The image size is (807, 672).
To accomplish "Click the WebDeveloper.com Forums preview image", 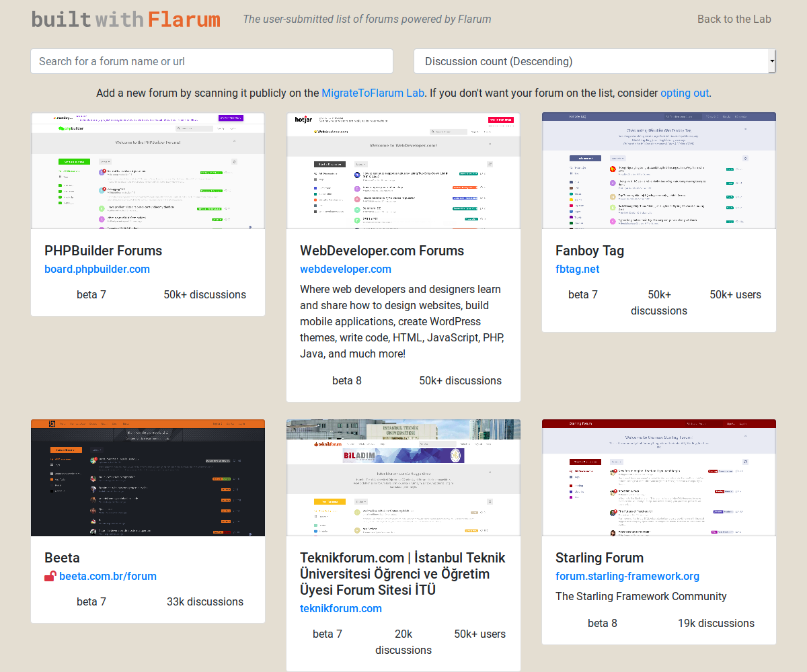I will pos(403,171).
